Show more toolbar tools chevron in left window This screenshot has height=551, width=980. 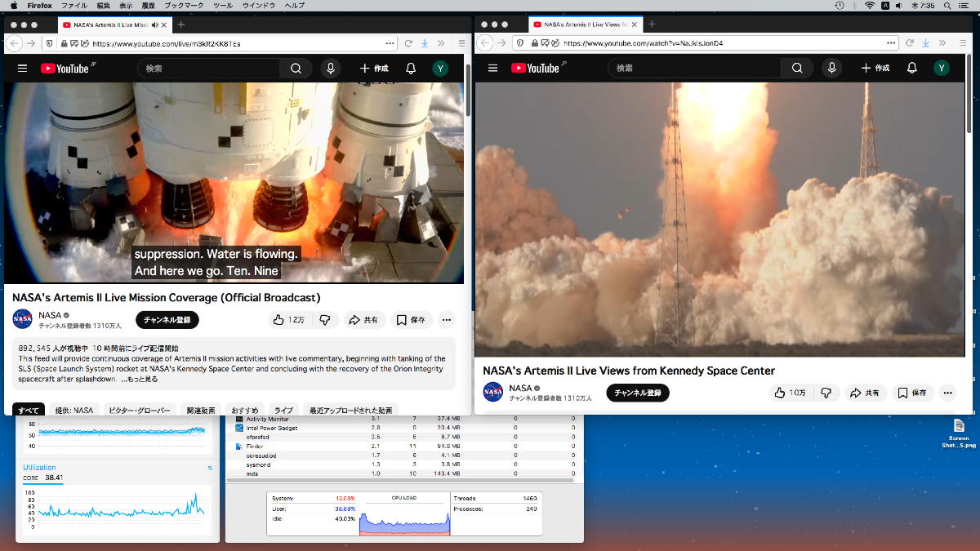(440, 43)
